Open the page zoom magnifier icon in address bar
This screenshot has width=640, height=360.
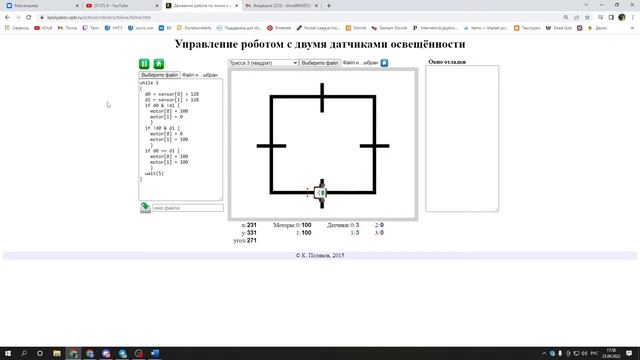coord(566,18)
